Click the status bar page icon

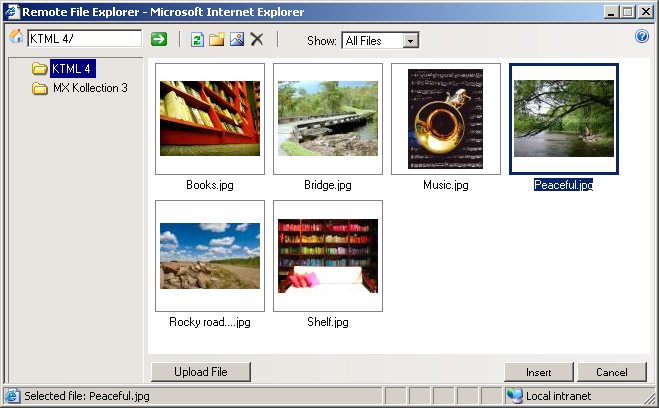[x=12, y=396]
